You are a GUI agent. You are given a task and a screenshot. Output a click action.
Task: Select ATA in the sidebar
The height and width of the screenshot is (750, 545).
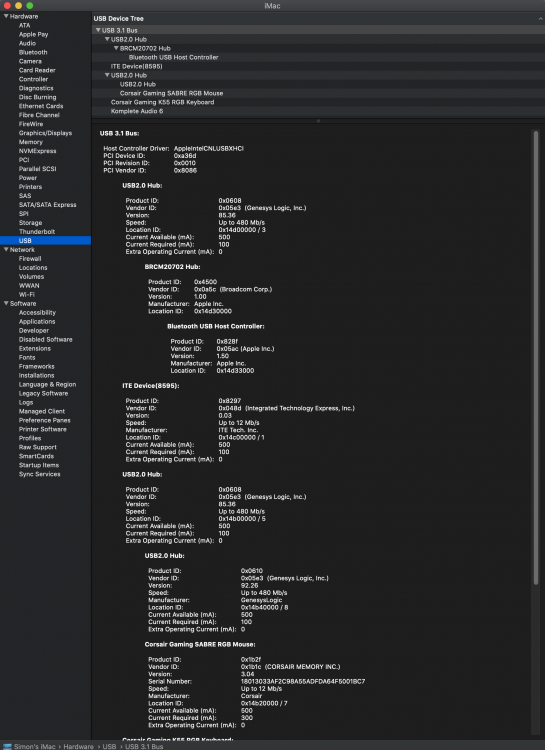(24, 25)
